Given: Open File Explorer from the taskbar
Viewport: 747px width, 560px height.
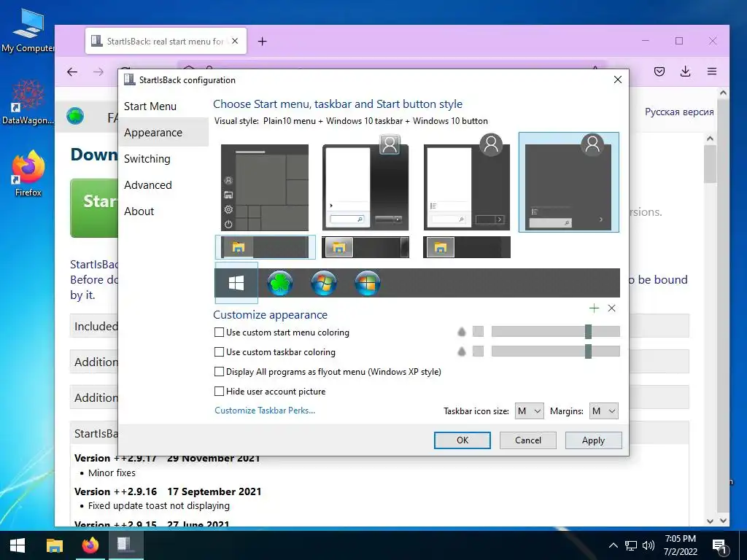Looking at the screenshot, I should (x=54, y=545).
